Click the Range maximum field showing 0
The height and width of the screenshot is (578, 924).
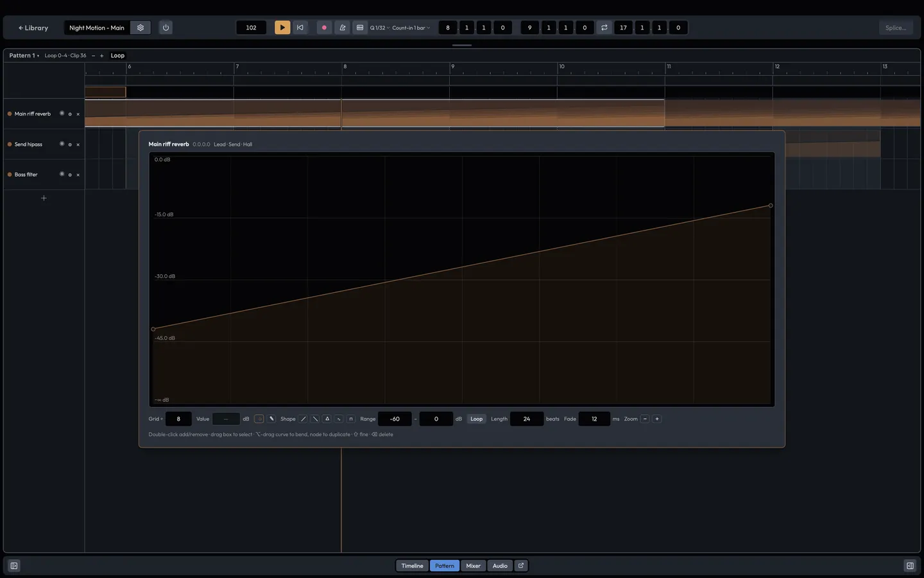click(x=436, y=419)
